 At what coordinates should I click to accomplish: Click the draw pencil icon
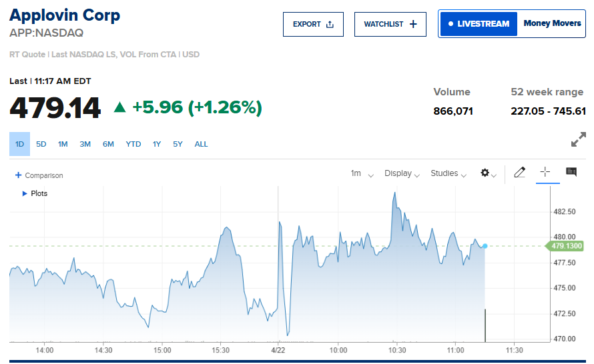[x=520, y=173]
